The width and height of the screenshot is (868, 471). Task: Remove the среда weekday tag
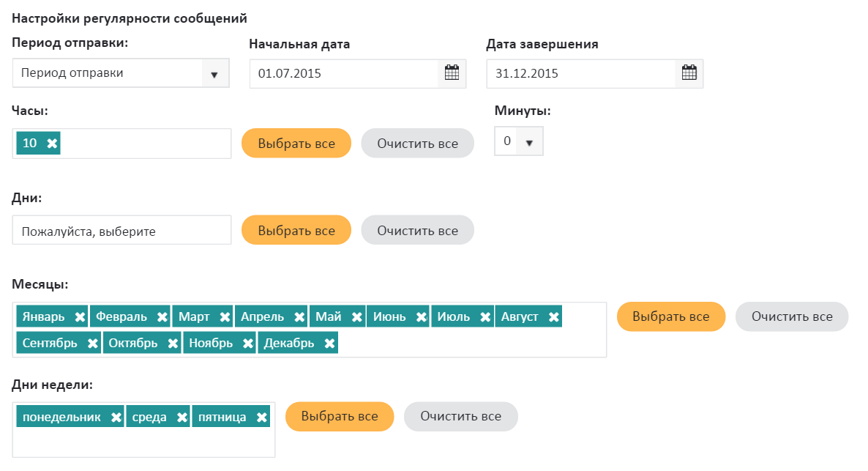pos(182,418)
